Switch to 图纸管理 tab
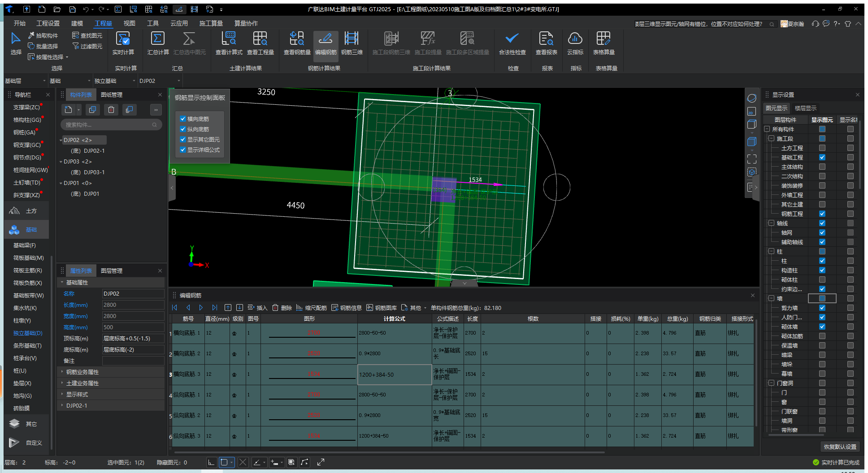 click(112, 95)
